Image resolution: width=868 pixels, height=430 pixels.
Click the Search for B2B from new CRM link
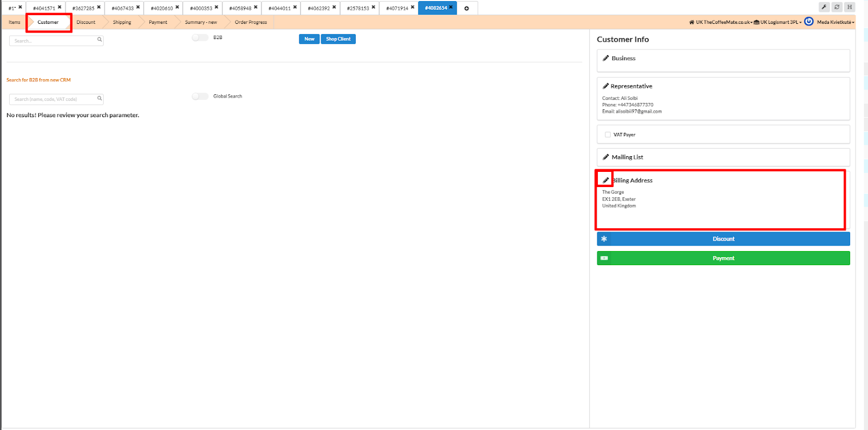click(x=39, y=80)
